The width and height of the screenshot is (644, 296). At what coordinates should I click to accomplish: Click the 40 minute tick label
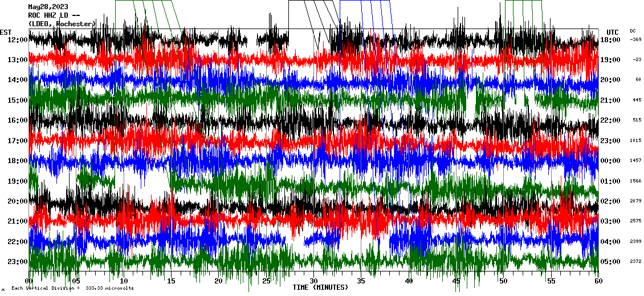coord(409,281)
